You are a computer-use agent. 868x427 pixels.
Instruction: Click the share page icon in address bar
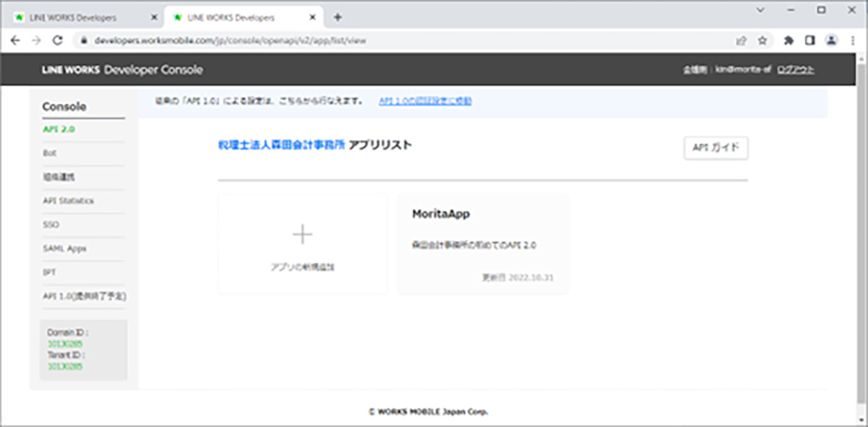point(741,41)
